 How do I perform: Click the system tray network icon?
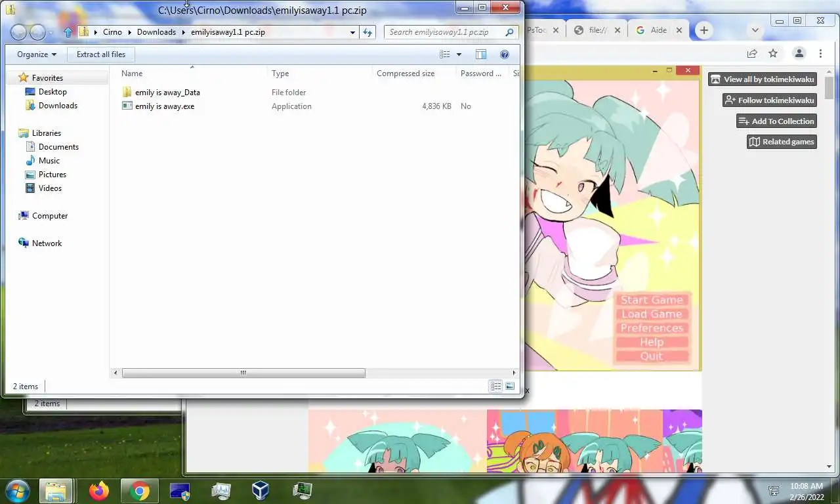coord(774,491)
